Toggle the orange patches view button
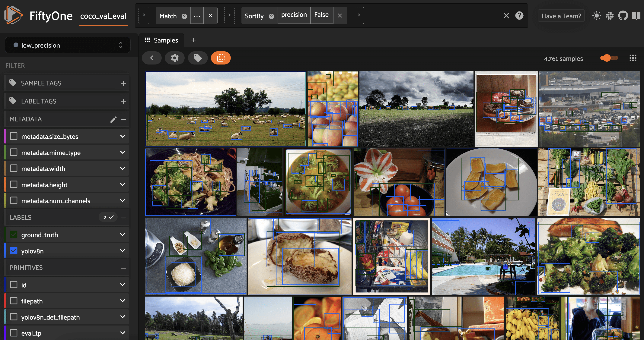 [x=221, y=58]
